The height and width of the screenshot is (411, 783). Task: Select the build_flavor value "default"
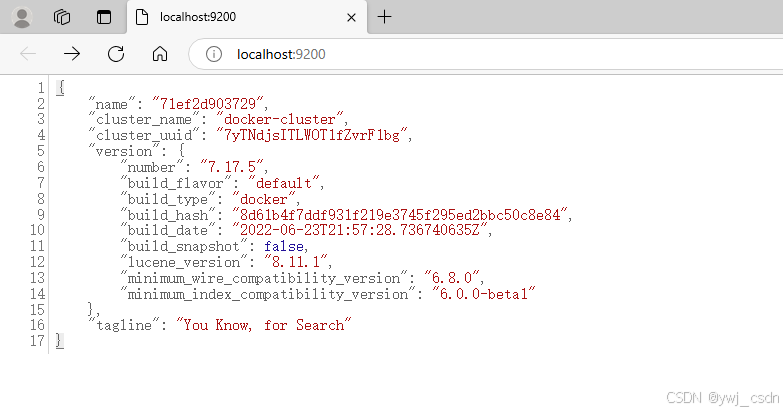(283, 183)
